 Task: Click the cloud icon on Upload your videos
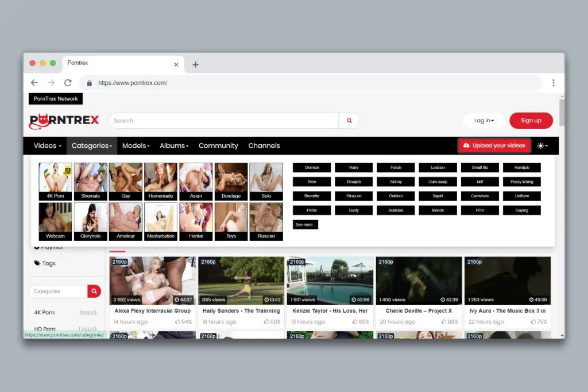[x=466, y=145]
